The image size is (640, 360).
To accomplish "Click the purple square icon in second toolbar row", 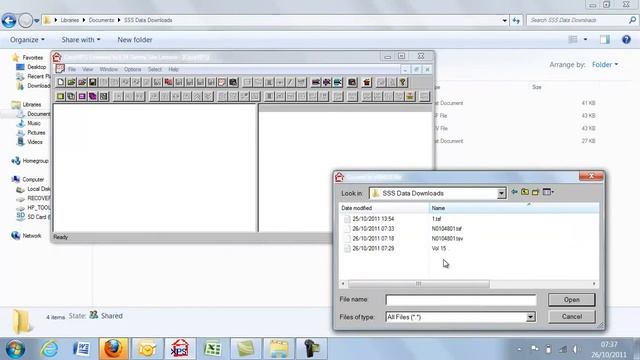I will click(x=82, y=96).
